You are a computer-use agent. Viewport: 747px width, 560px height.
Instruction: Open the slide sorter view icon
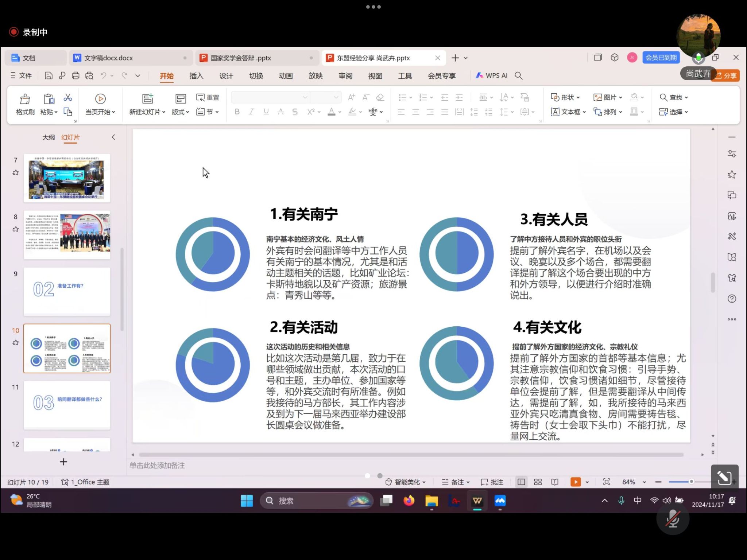(x=537, y=482)
